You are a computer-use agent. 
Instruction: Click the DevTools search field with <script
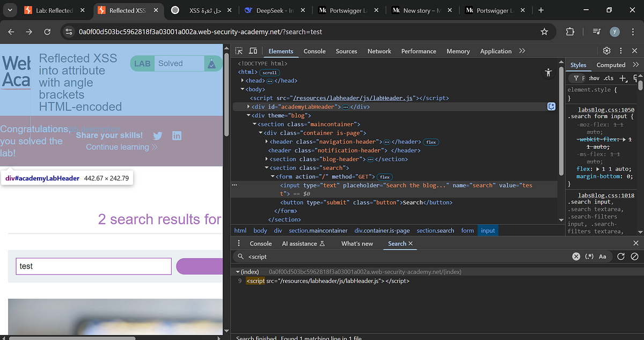click(401, 257)
